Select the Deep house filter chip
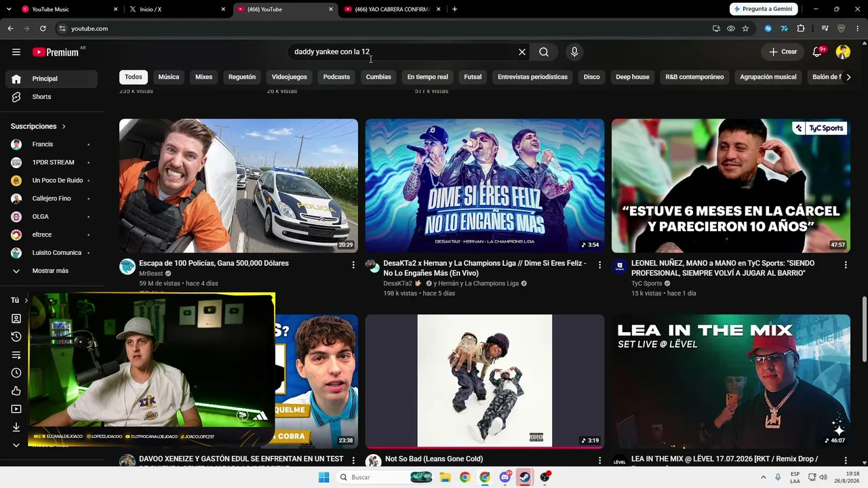 click(x=633, y=77)
